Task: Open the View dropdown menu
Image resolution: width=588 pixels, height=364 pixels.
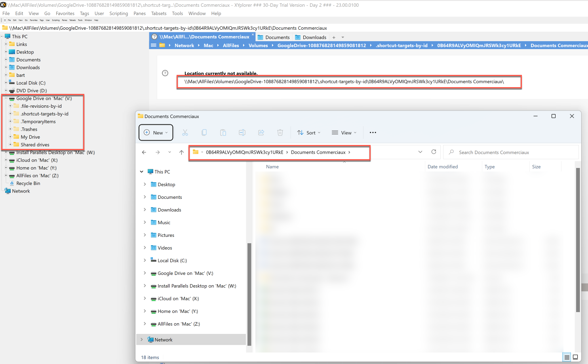Action: [344, 133]
